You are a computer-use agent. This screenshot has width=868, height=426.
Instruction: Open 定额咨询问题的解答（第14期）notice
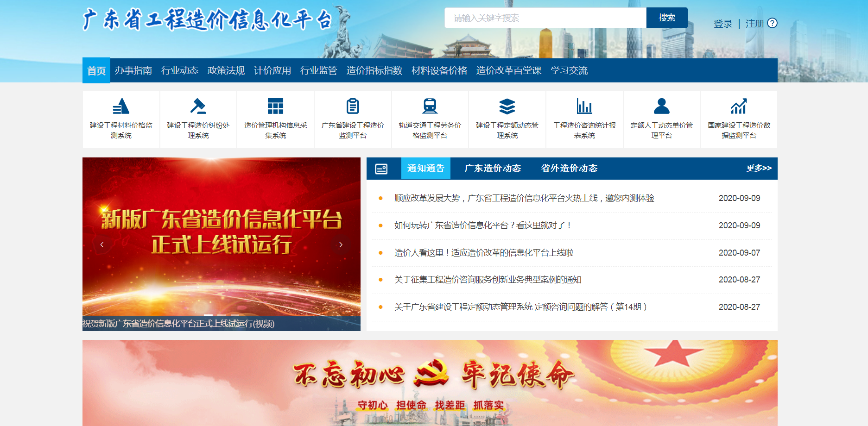520,307
